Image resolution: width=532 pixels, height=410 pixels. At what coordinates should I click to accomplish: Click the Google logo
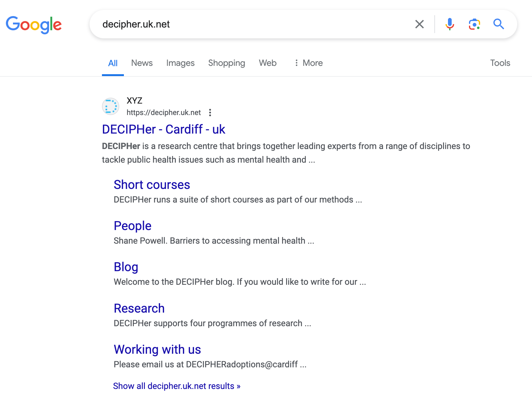(x=34, y=24)
